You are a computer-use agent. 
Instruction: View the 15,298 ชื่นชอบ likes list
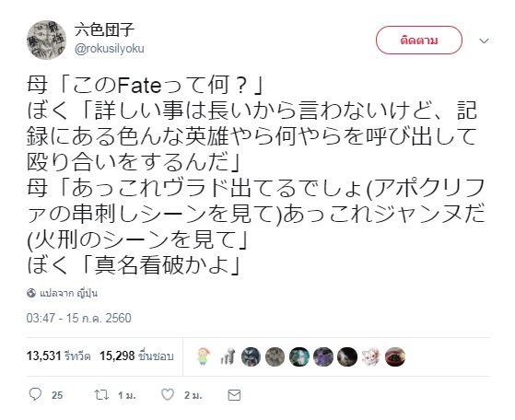pyautogui.click(x=136, y=356)
